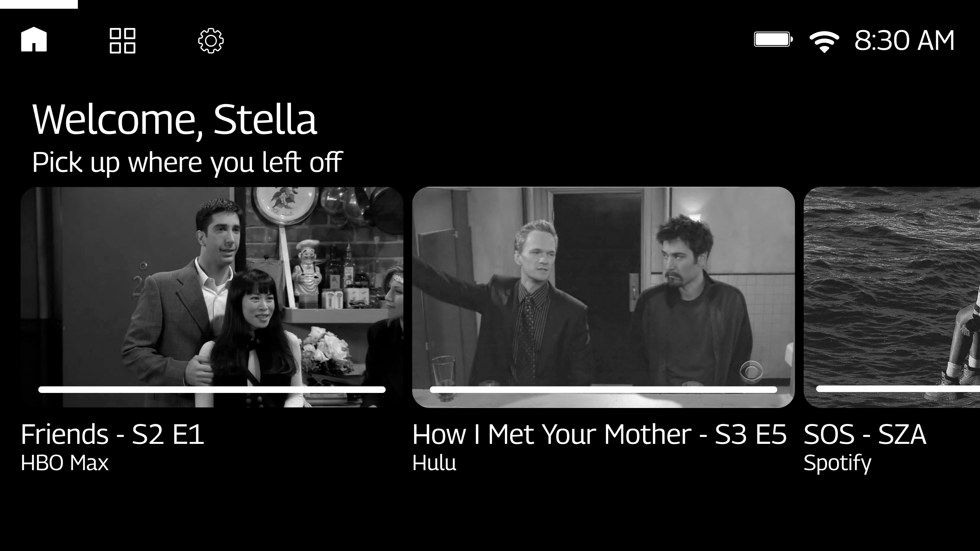
Task: Open the SOS album cover thumbnail
Action: (892, 297)
